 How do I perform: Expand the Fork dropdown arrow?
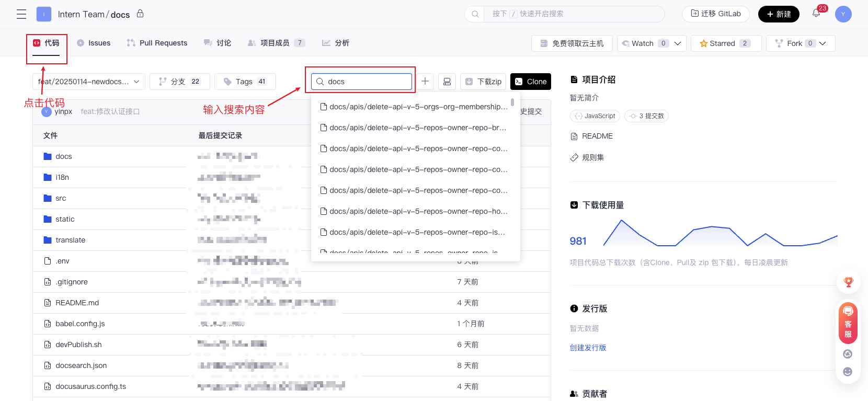pyautogui.click(x=823, y=43)
